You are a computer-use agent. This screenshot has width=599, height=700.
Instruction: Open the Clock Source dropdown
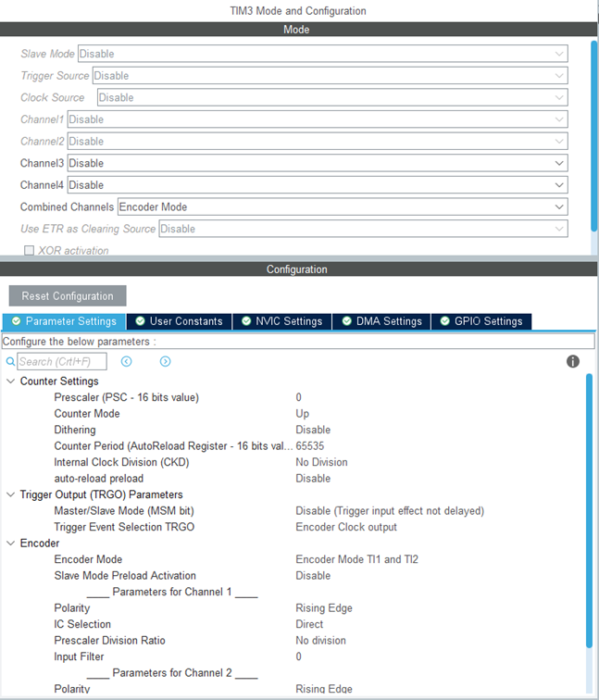[332, 97]
